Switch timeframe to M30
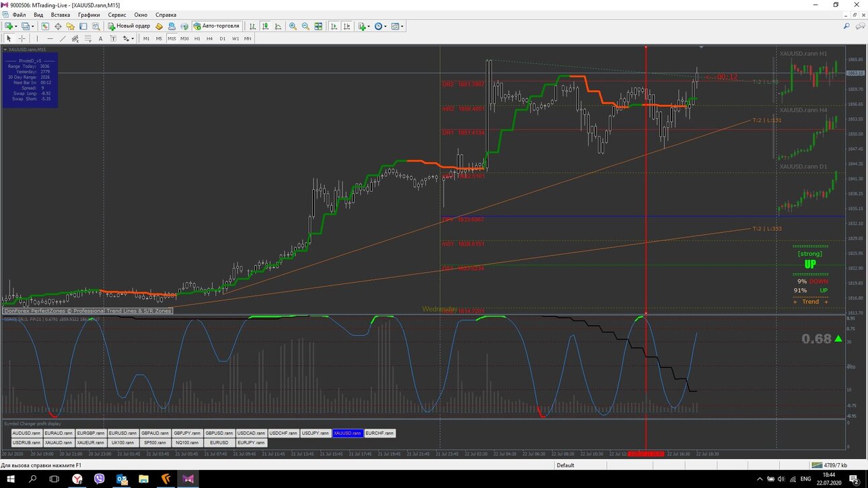868x488 pixels. (184, 38)
